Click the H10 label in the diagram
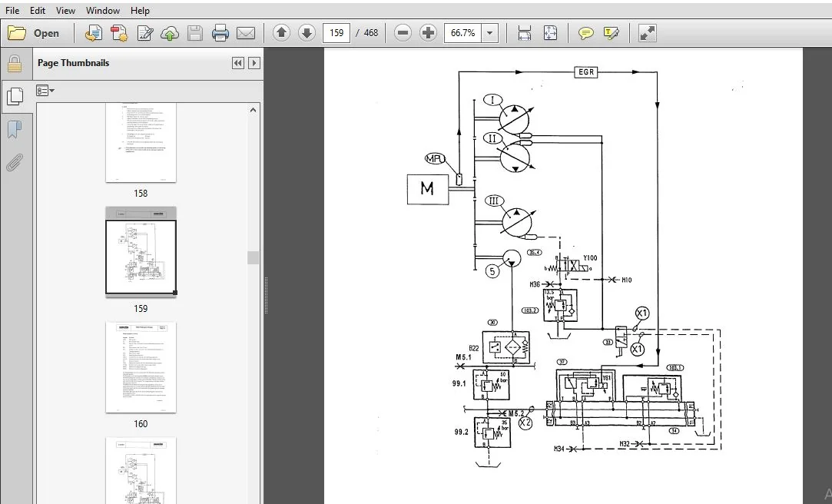 pyautogui.click(x=627, y=280)
